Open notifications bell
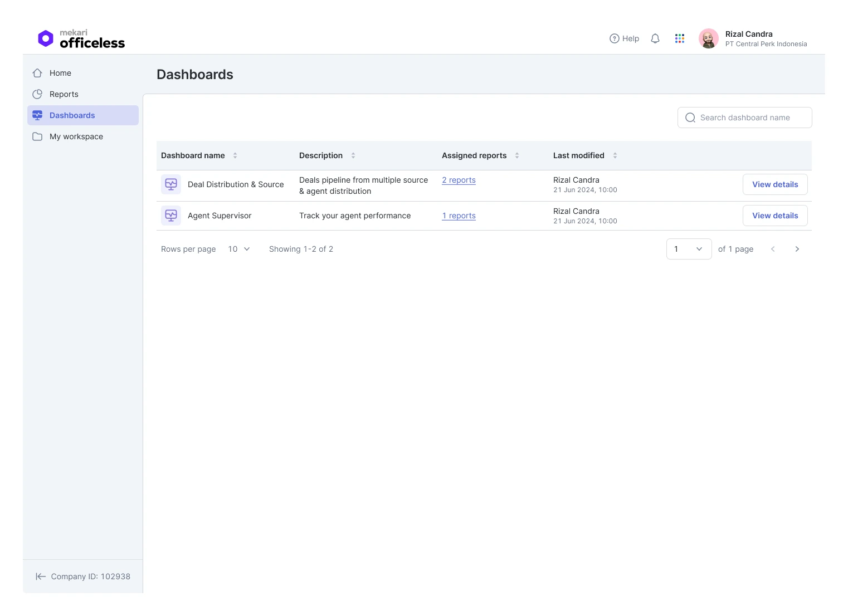The width and height of the screenshot is (848, 616). [x=655, y=38]
